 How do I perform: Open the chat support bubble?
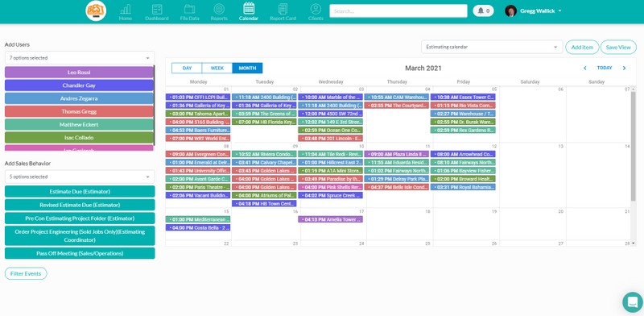pyautogui.click(x=633, y=302)
